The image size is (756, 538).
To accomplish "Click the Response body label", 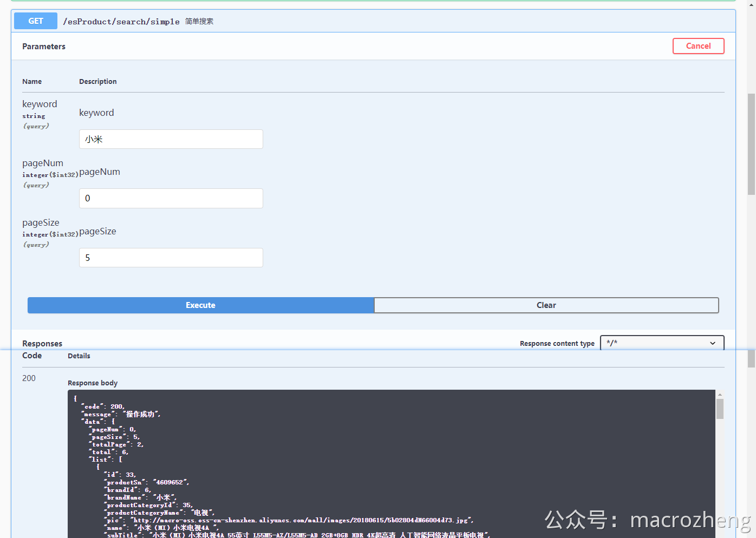I will pyautogui.click(x=93, y=383).
